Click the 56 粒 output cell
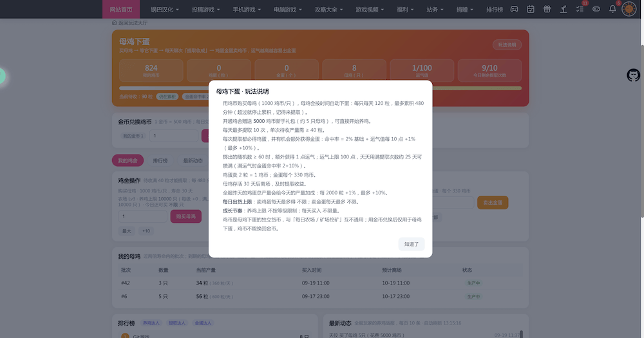This screenshot has height=338, width=644. (x=214, y=296)
